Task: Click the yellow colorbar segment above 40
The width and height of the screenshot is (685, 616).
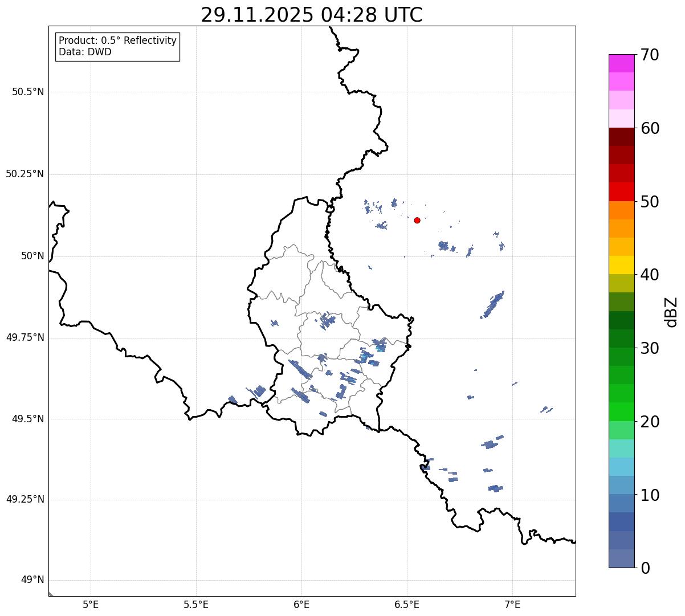Action: click(621, 265)
